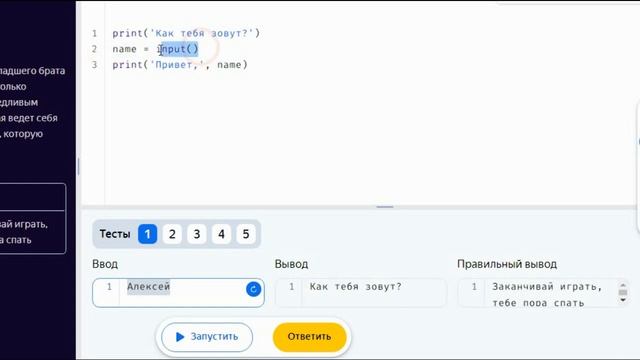Click the 'name' variable on line 2
The height and width of the screenshot is (360, 640).
(124, 49)
